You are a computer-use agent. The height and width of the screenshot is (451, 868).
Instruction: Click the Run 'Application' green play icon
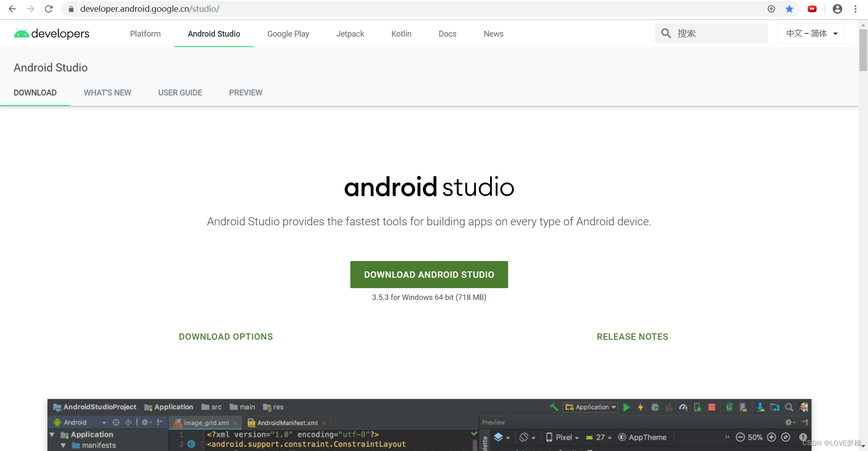point(627,407)
